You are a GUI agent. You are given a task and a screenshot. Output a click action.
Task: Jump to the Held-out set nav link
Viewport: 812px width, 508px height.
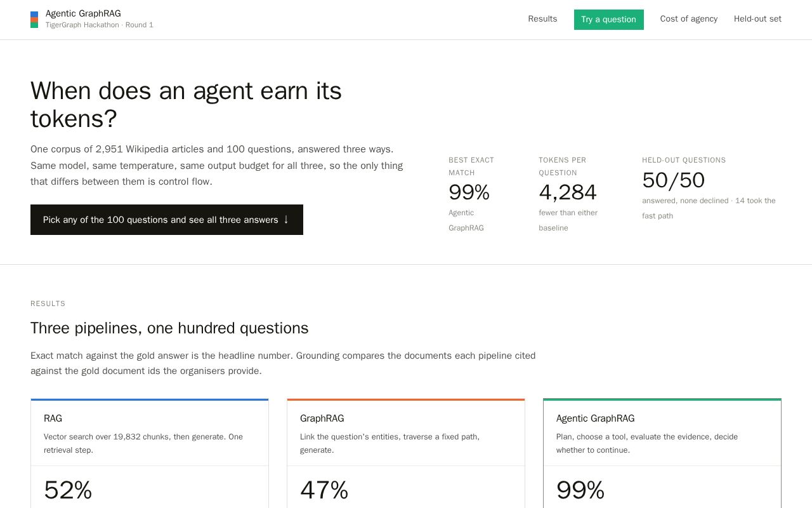(x=757, y=19)
